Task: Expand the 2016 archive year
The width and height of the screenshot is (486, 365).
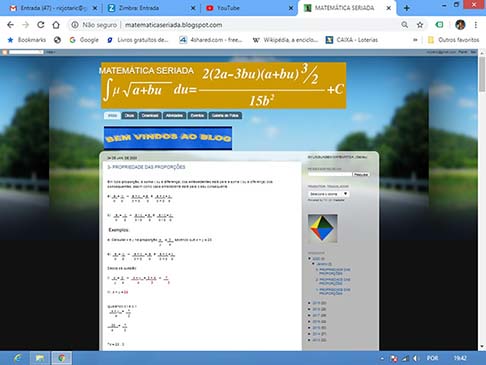Action: [x=310, y=322]
